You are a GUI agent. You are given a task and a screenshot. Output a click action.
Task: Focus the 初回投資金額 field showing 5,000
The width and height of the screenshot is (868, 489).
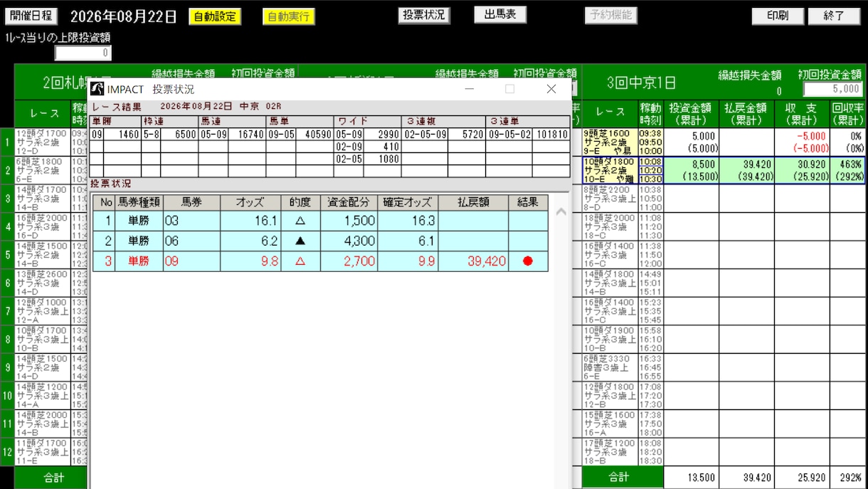[x=832, y=89]
